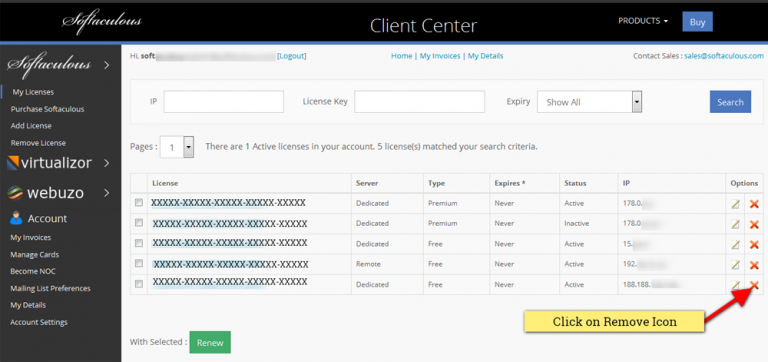Click the Search button
Screen dimensions: 768x362
(730, 102)
